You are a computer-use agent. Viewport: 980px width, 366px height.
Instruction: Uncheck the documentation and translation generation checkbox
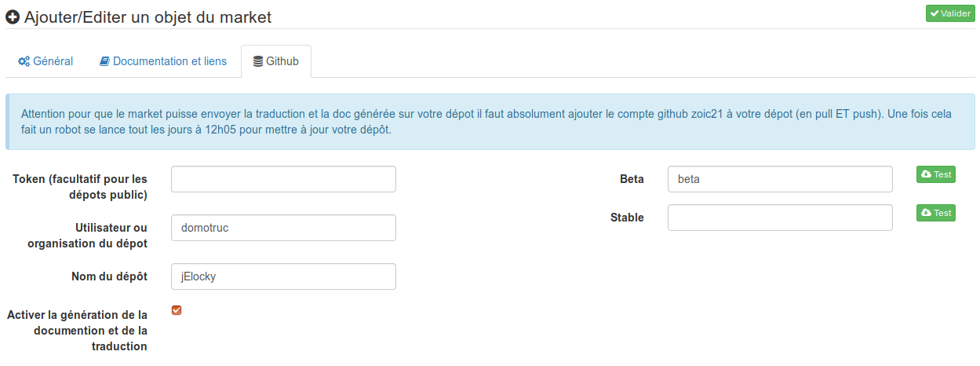coord(177,310)
